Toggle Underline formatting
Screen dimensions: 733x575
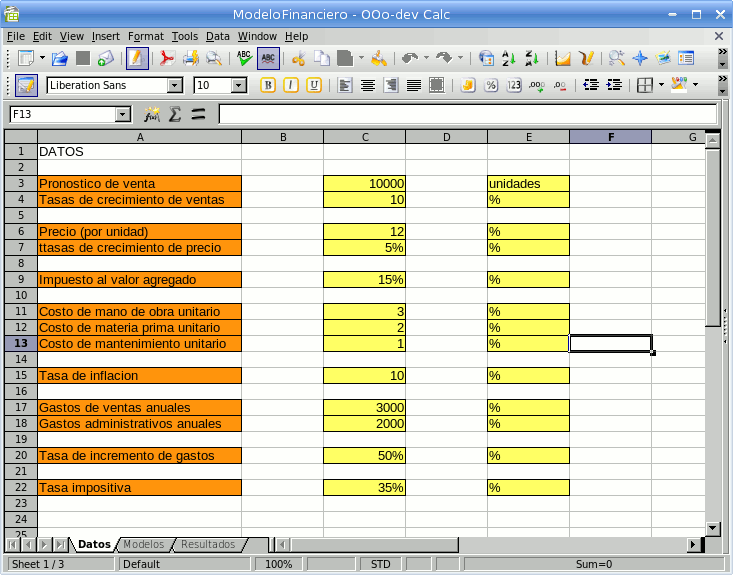[314, 86]
